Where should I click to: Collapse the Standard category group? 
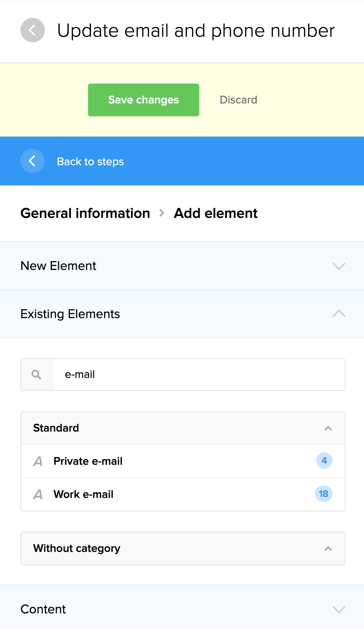328,428
